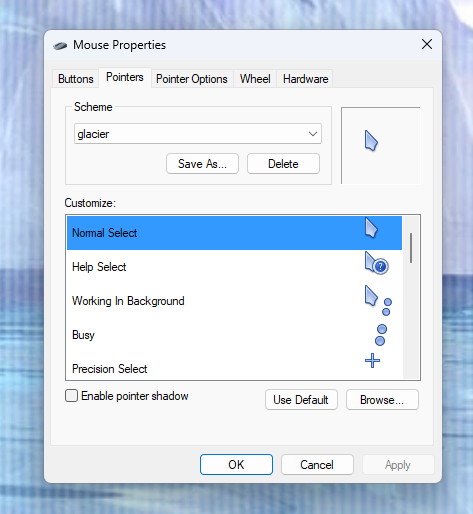Click the Use Default button
Screen dimensions: 473x514
[301, 400]
